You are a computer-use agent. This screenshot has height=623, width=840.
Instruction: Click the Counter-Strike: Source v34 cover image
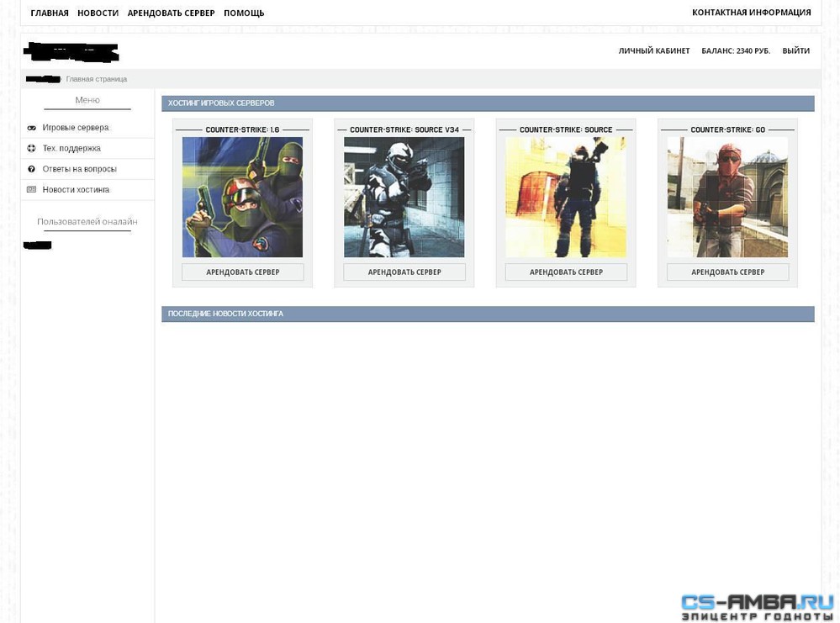[x=404, y=197]
